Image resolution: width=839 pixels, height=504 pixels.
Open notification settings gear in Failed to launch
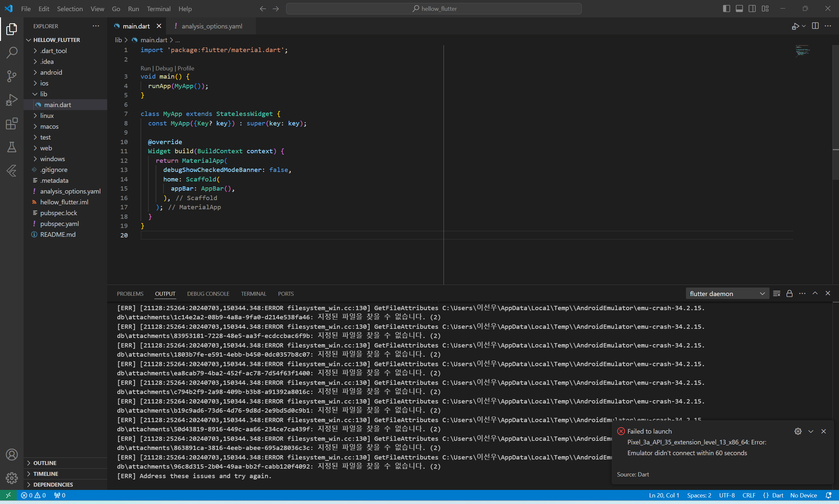tap(798, 431)
